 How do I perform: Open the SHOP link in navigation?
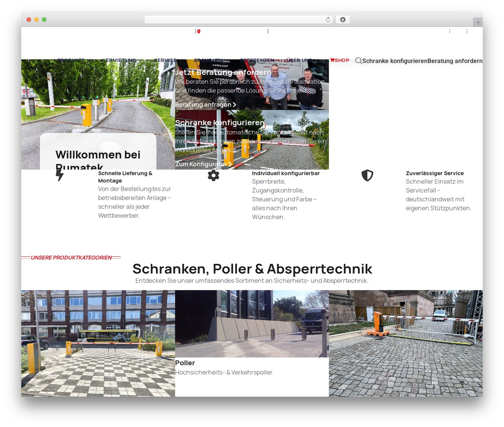pyautogui.click(x=339, y=60)
